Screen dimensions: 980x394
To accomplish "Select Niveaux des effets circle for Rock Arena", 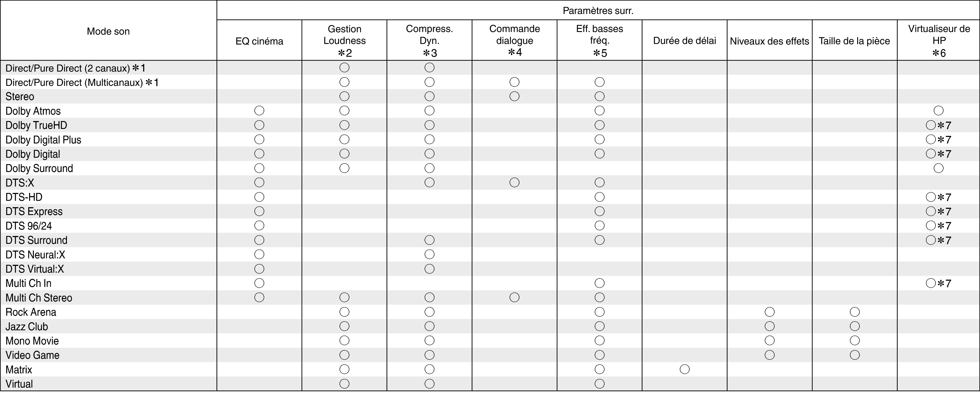I will point(770,312).
